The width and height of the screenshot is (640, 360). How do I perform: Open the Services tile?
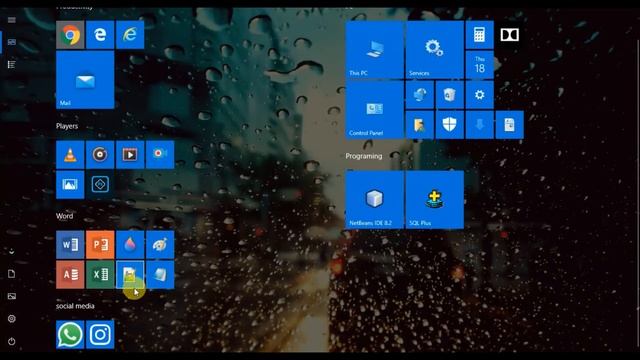tap(434, 50)
